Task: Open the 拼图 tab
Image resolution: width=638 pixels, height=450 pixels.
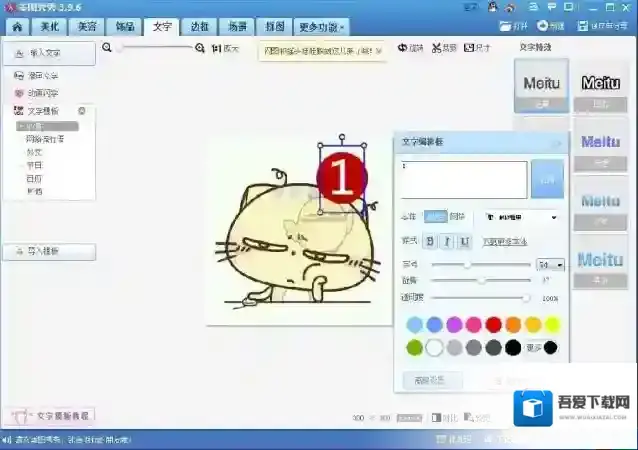Action: pos(274,27)
